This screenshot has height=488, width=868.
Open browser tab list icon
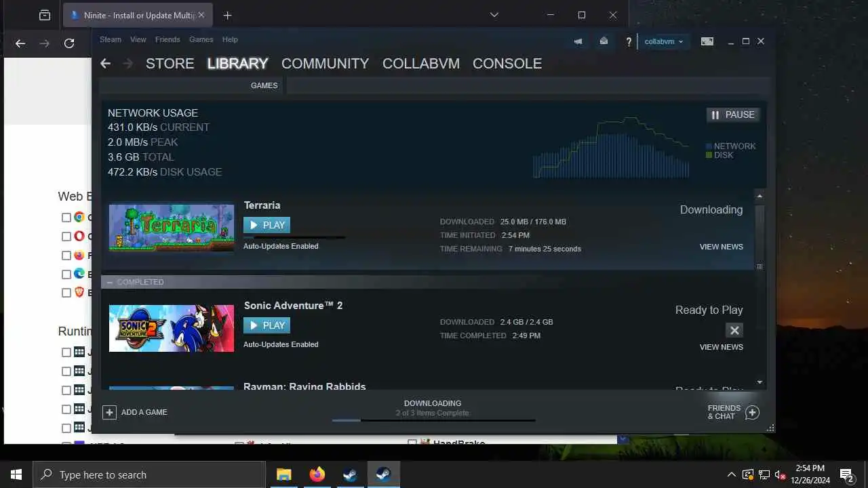point(45,15)
